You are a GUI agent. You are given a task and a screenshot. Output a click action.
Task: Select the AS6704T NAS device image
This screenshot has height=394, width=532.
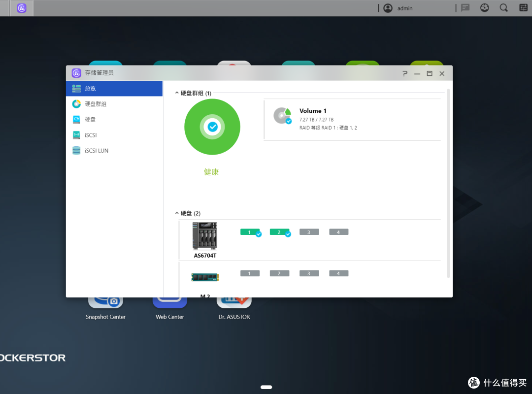(x=204, y=236)
